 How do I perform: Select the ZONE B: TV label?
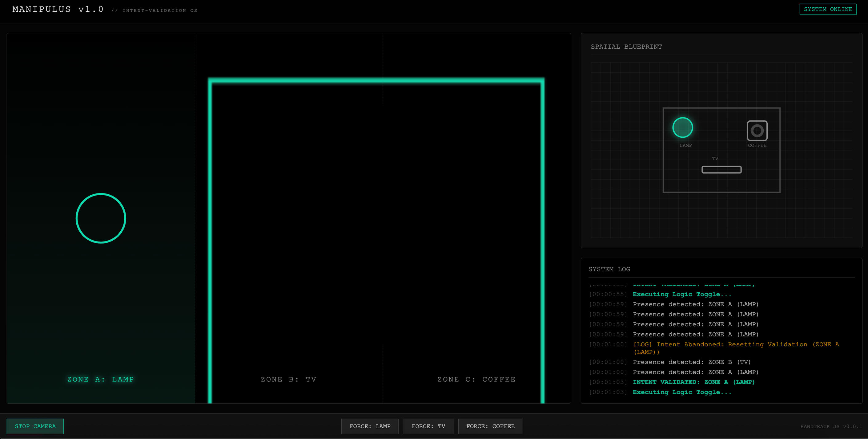tap(288, 379)
